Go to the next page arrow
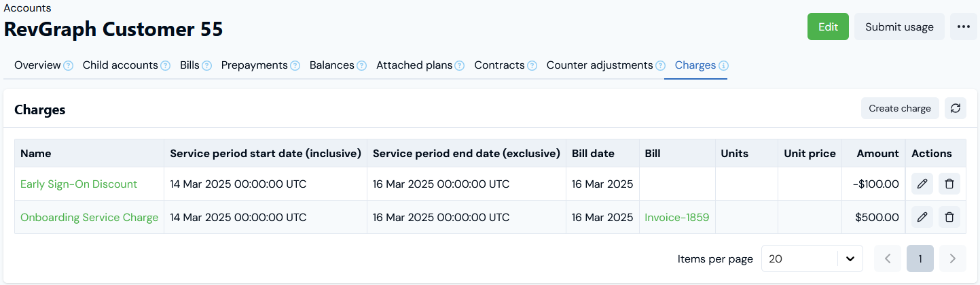This screenshot has height=285, width=980. point(952,258)
